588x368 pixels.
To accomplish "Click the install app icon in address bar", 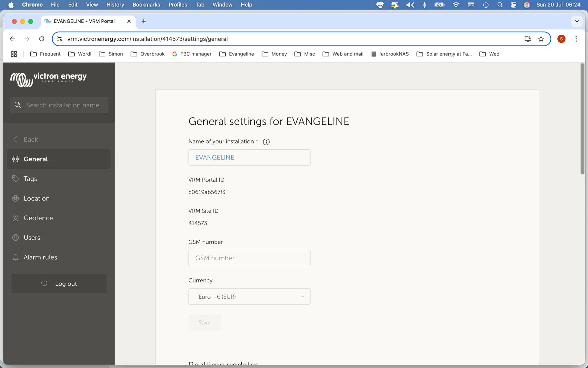I will (527, 39).
